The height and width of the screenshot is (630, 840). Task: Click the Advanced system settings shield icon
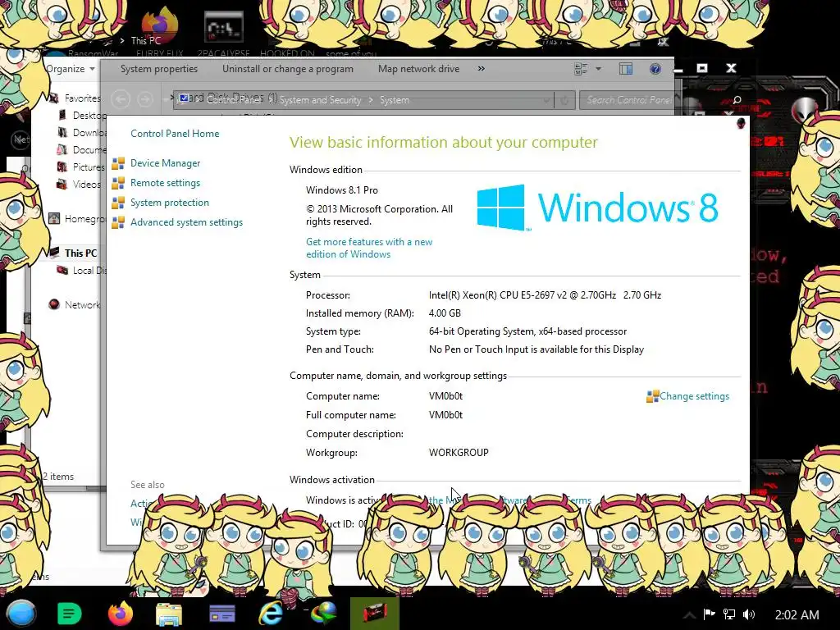coord(118,222)
